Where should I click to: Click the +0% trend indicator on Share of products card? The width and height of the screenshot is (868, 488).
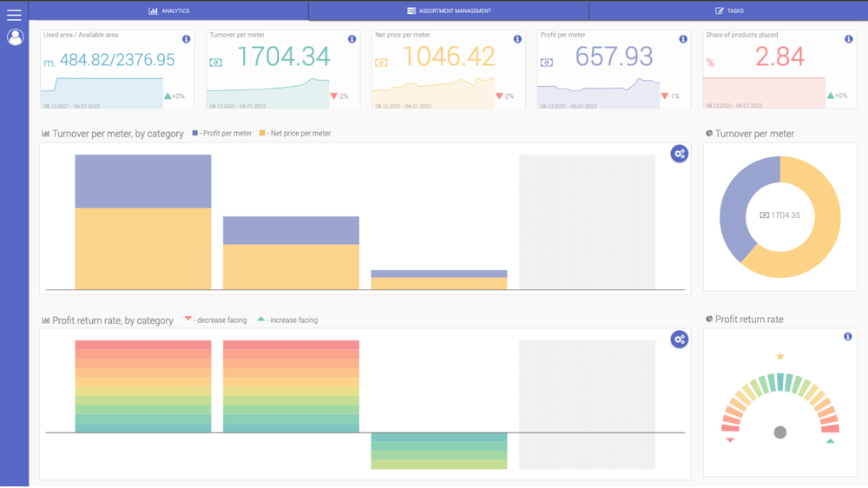[837, 96]
